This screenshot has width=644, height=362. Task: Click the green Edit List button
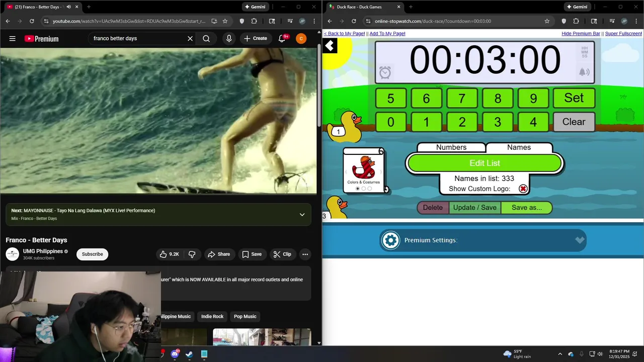[x=485, y=163]
